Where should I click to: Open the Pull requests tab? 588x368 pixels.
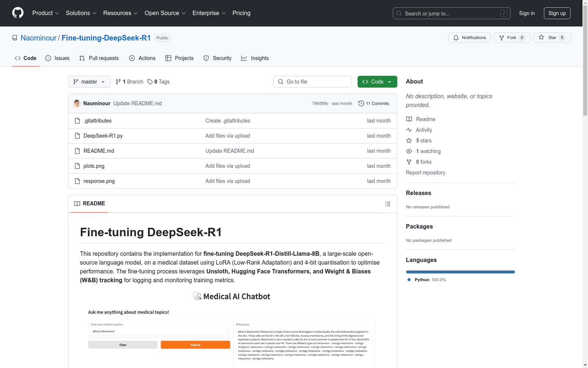click(99, 58)
